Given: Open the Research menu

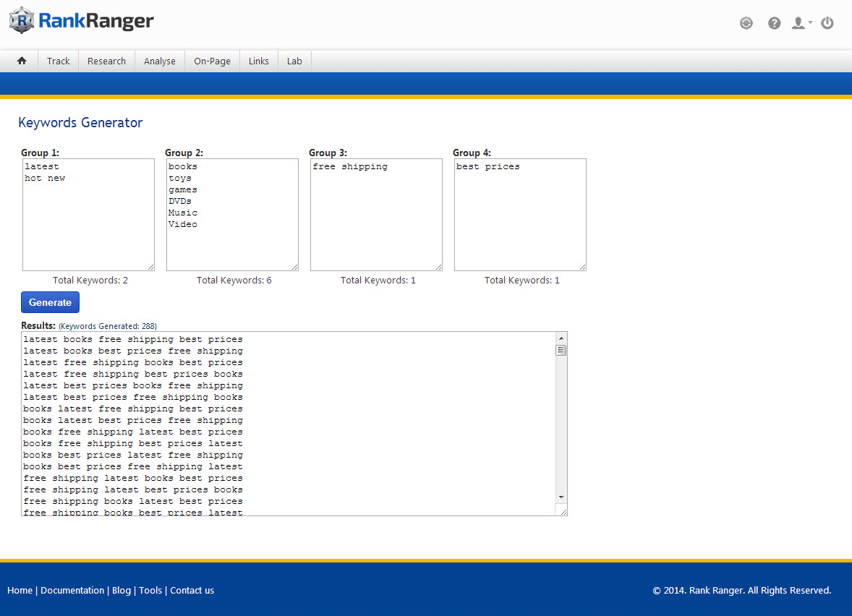Looking at the screenshot, I should pyautogui.click(x=106, y=61).
